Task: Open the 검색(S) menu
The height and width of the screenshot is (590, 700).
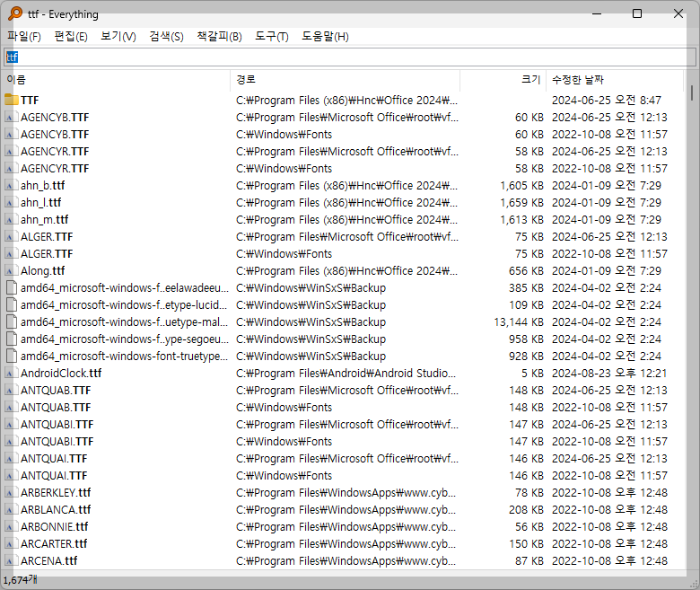Action: 167,37
